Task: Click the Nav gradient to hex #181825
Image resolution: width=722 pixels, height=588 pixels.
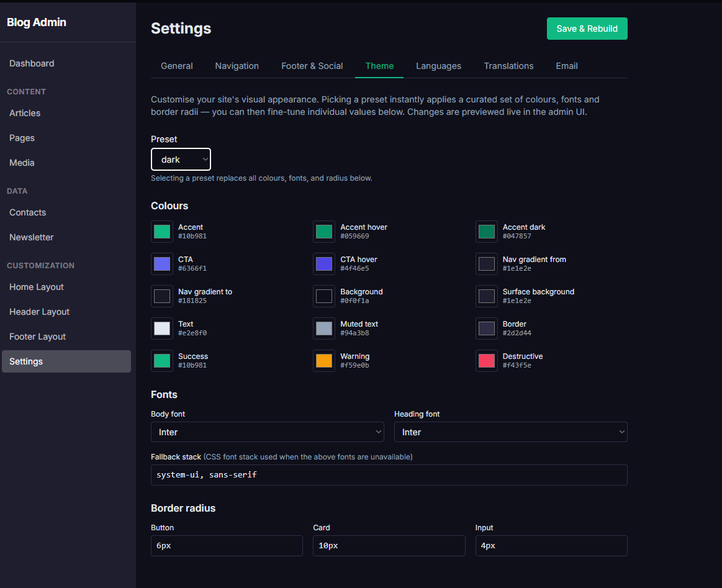Action: [x=192, y=301]
